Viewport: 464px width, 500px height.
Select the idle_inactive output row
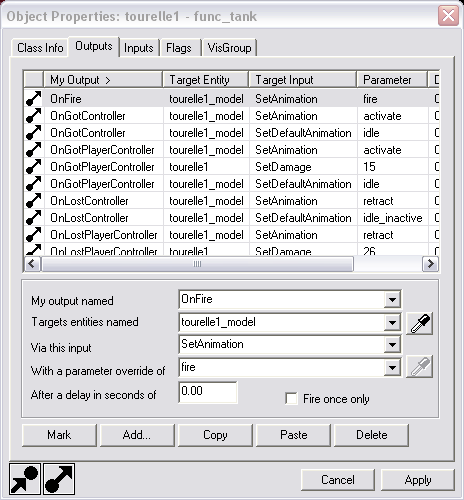[x=231, y=218]
